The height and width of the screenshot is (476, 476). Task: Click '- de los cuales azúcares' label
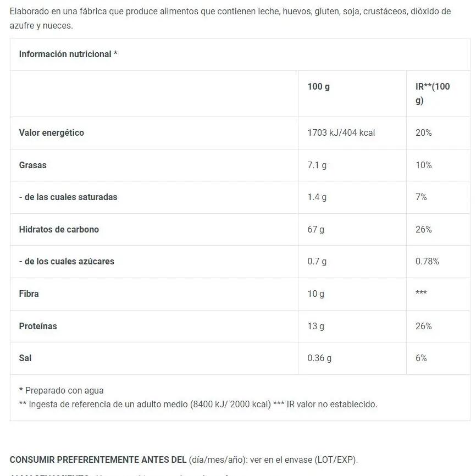point(67,261)
